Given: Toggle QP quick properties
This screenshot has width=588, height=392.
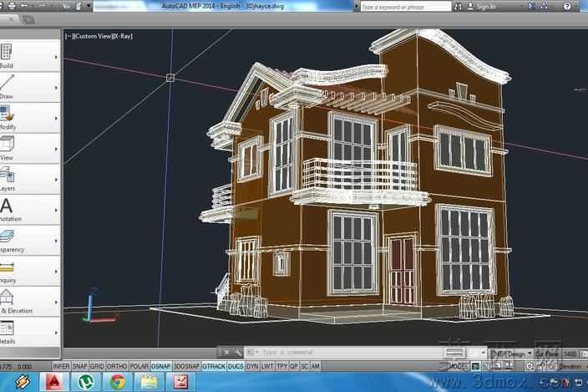Looking at the screenshot, I should pos(294,366).
